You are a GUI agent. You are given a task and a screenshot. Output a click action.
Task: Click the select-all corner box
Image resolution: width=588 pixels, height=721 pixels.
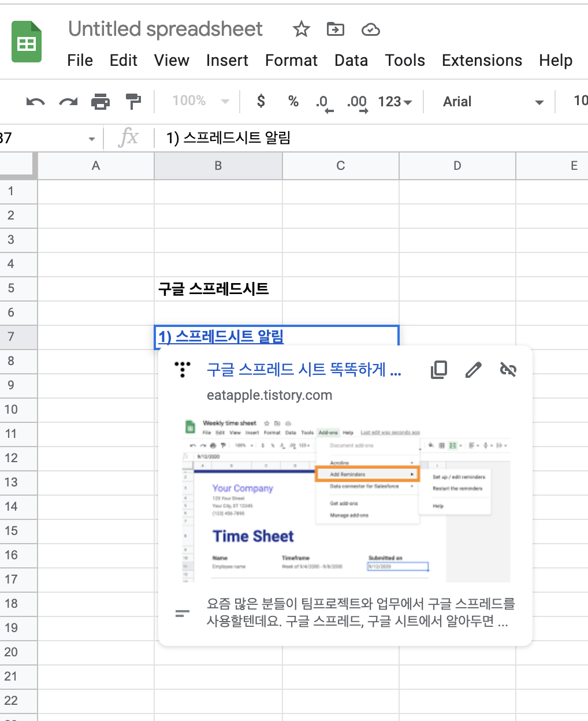(17, 166)
